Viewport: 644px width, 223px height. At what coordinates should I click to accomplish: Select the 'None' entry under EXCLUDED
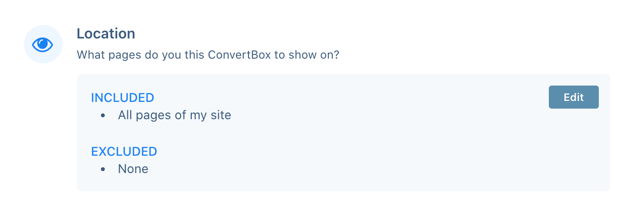133,169
